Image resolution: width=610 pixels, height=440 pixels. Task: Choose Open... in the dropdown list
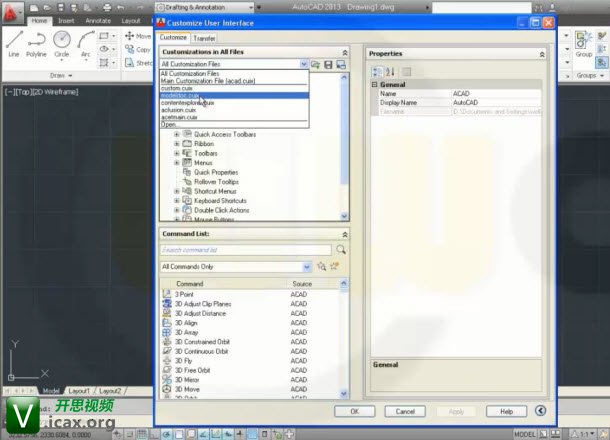coord(234,124)
